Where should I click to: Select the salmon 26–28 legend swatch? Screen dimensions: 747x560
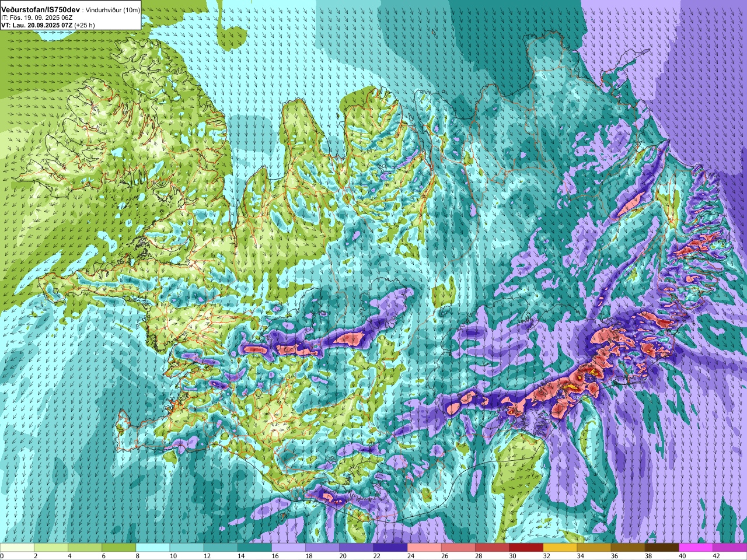[458, 548]
